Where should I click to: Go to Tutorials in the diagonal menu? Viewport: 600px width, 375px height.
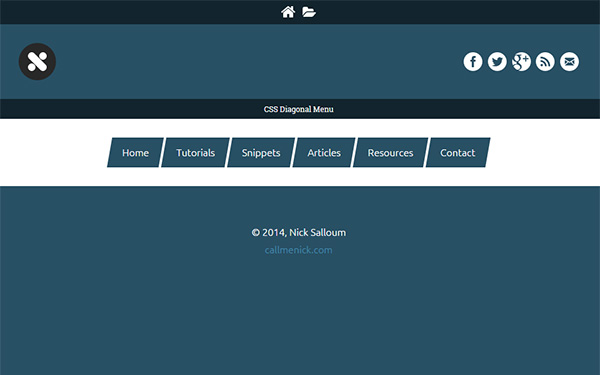[196, 152]
